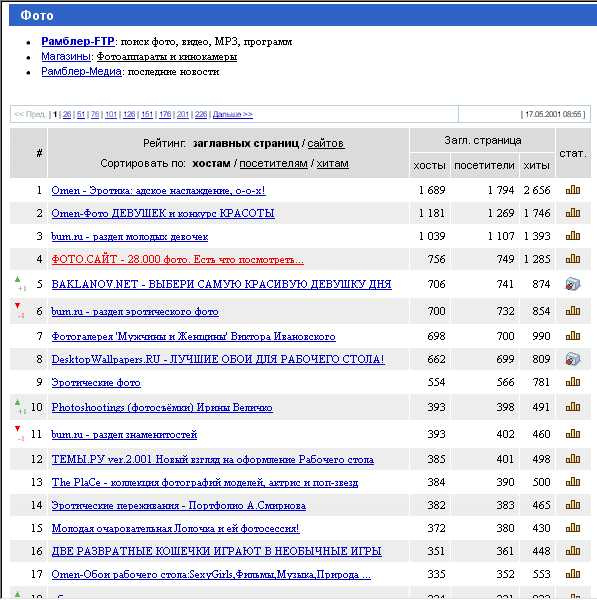Open Магазины link

66,57
